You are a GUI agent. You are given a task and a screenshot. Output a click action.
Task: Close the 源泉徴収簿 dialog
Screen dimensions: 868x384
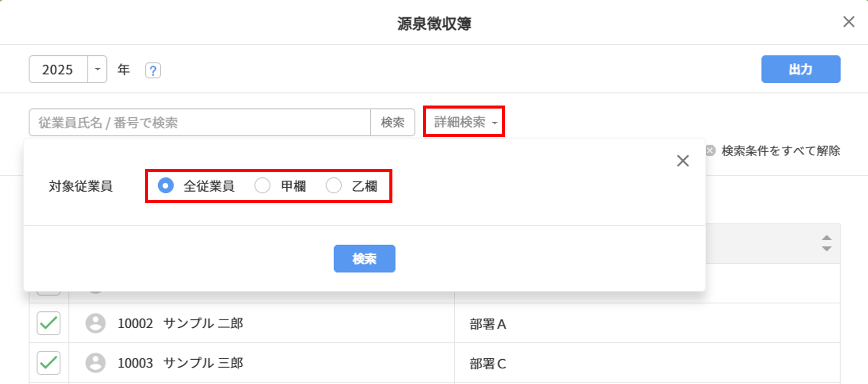848,22
